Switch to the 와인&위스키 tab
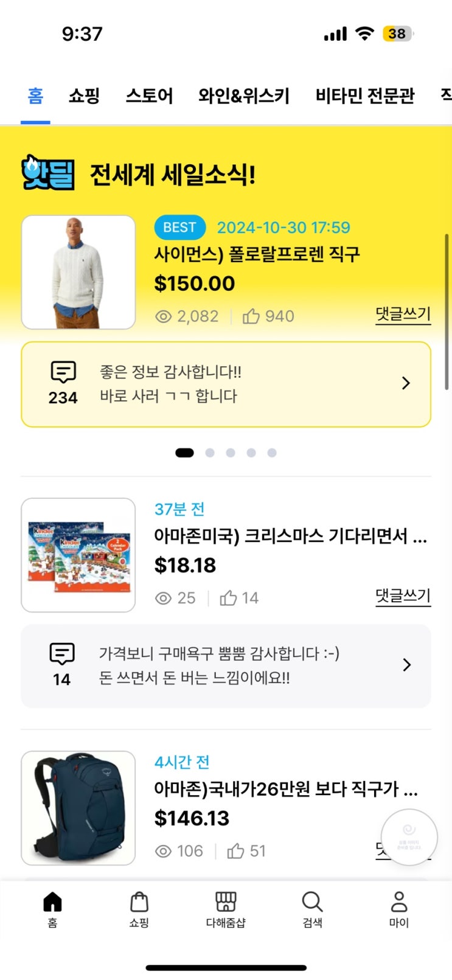452x980 pixels. click(244, 96)
